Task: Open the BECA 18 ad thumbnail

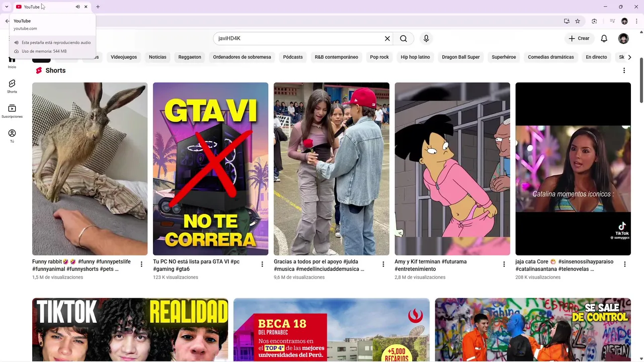Action: pos(332,330)
